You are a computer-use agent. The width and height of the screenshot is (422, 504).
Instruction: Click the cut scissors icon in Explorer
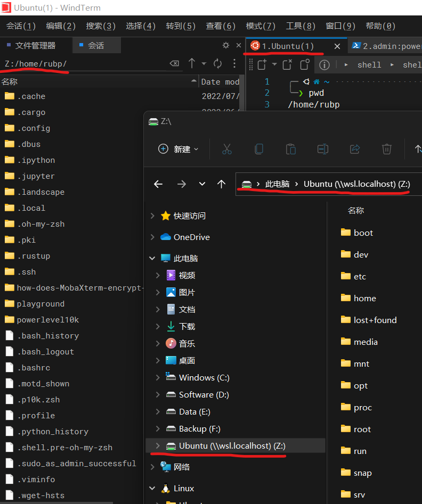227,149
